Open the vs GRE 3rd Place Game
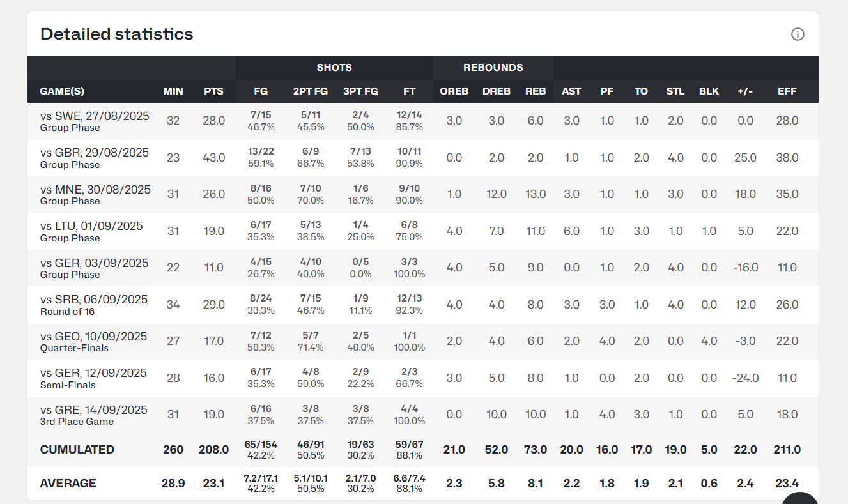Screen dimensions: 848x504 click(94, 410)
